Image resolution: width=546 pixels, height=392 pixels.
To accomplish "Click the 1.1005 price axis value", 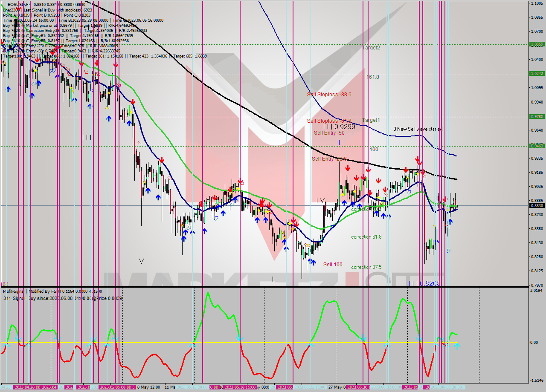I will tap(537, 3).
